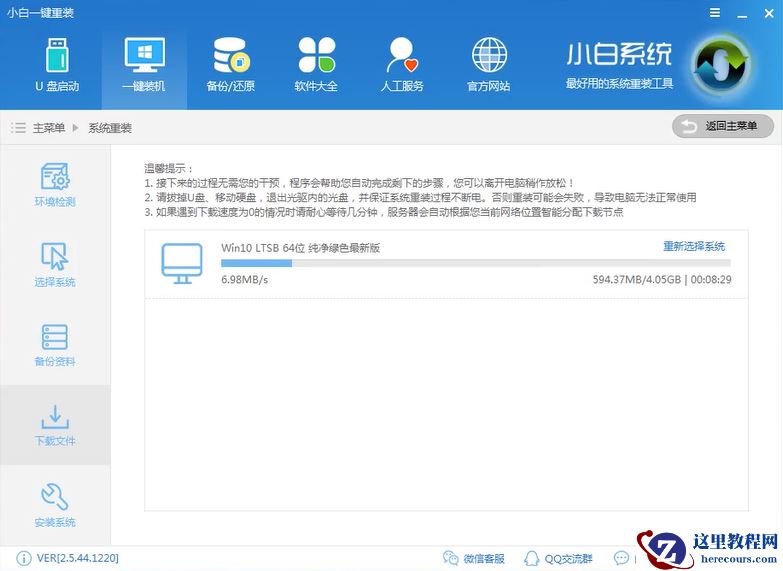
Task: Open the 备份/还原 backup and restore section
Action: [231, 65]
